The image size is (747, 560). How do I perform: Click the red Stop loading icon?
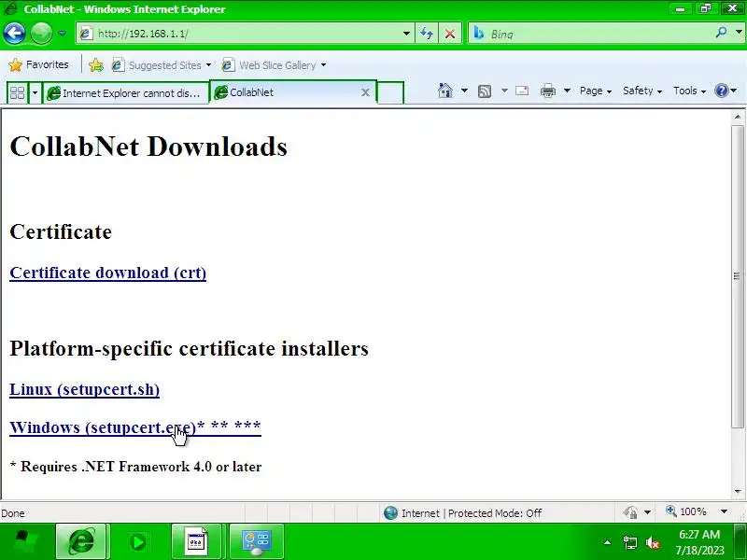coord(450,34)
